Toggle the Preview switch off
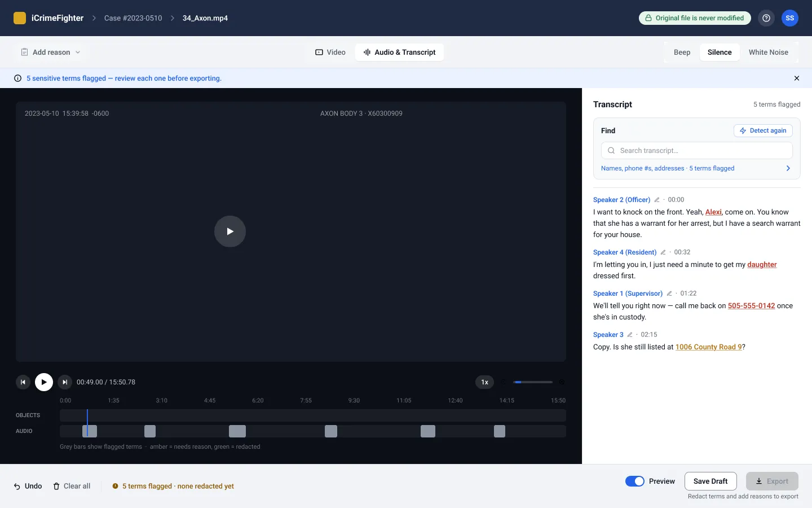This screenshot has height=508, width=812. [x=635, y=481]
